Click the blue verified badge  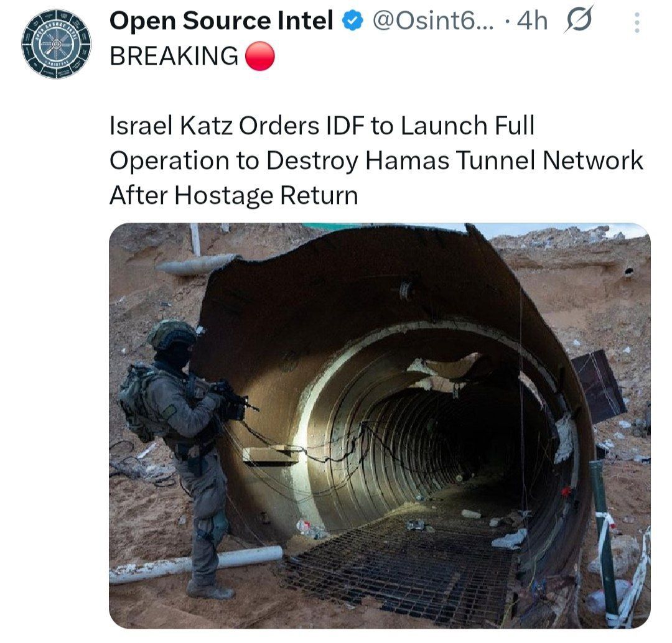352,21
